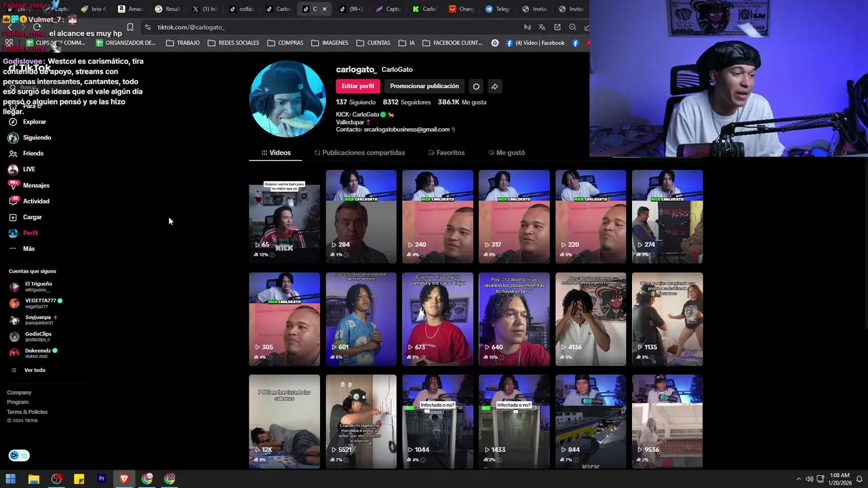This screenshot has height=488, width=868.
Task: Open Perfil in the sidebar
Action: pyautogui.click(x=23, y=233)
